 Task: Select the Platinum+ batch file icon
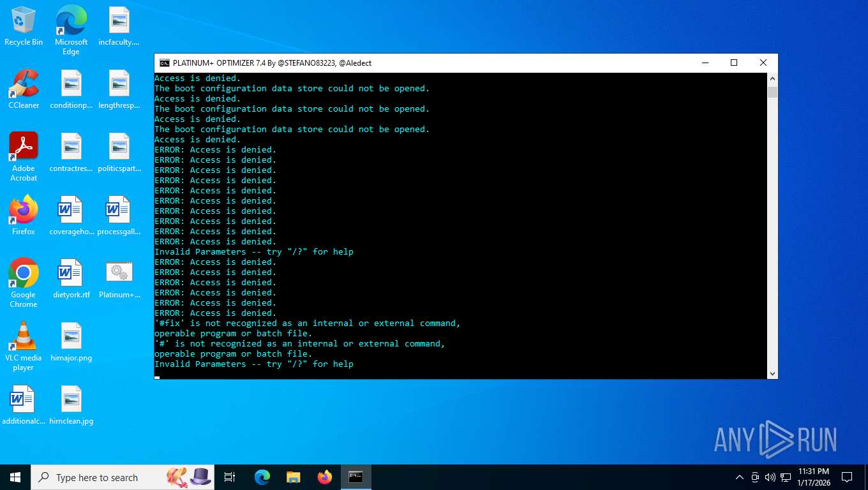119,279
